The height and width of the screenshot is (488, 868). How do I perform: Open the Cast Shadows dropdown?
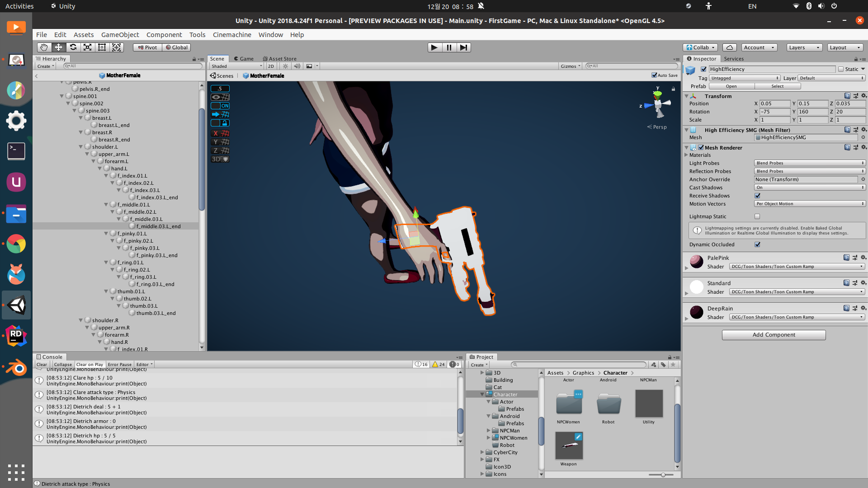click(810, 188)
